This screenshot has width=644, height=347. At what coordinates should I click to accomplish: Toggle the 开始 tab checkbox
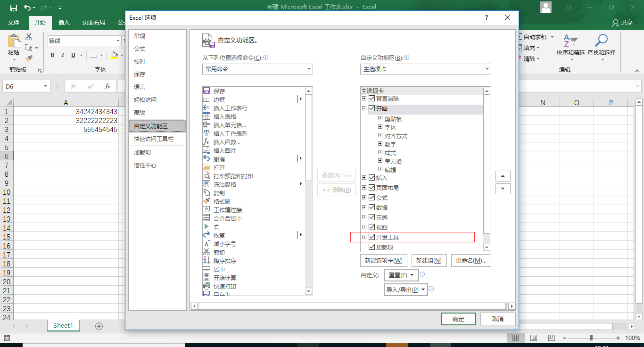372,109
